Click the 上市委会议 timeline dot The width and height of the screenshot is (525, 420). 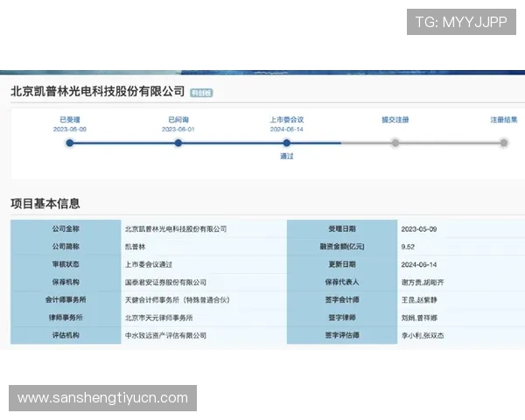287,143
